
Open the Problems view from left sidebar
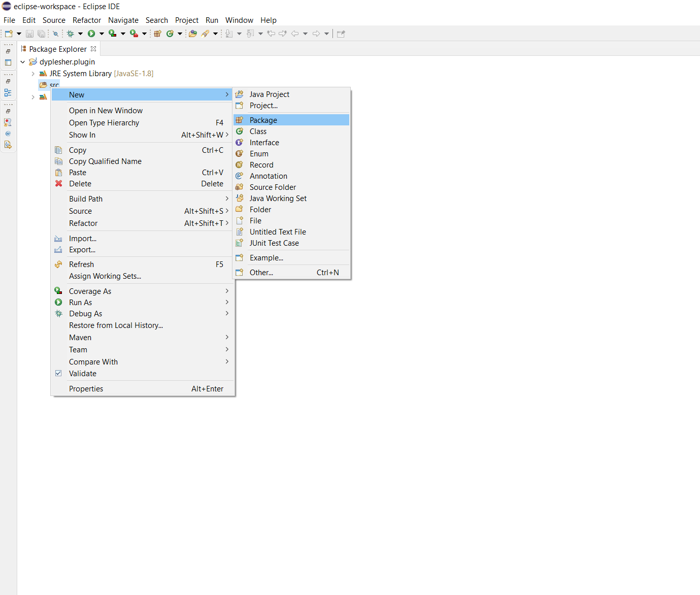8,122
